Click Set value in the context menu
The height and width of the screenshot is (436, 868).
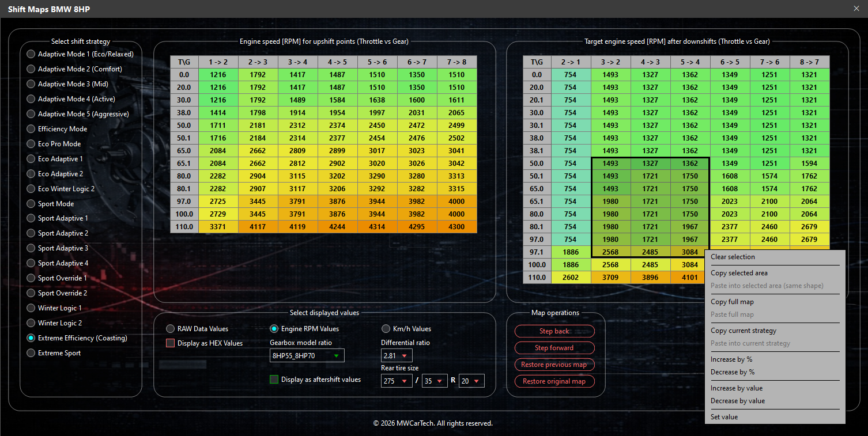click(x=724, y=416)
